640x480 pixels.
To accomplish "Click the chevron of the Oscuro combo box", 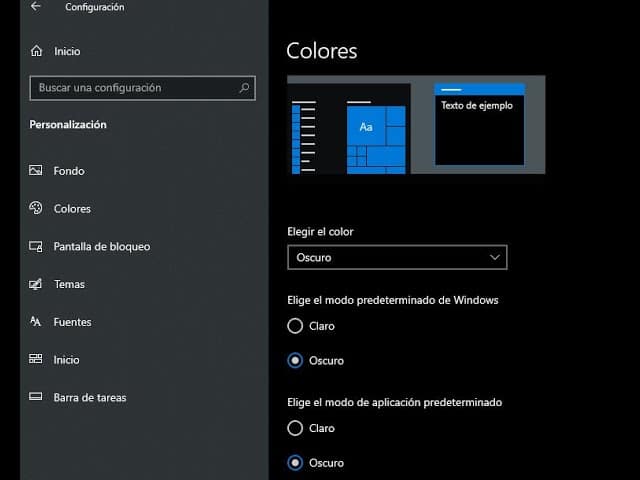I will pos(495,258).
